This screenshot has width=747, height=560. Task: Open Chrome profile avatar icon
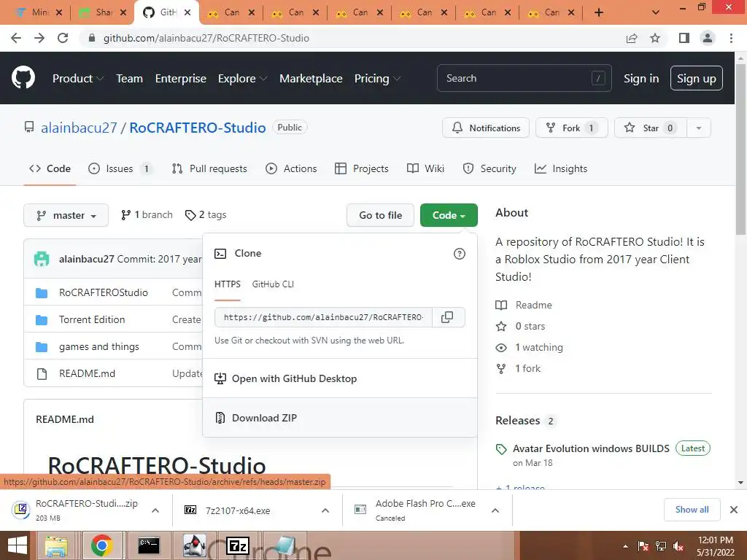tap(708, 38)
